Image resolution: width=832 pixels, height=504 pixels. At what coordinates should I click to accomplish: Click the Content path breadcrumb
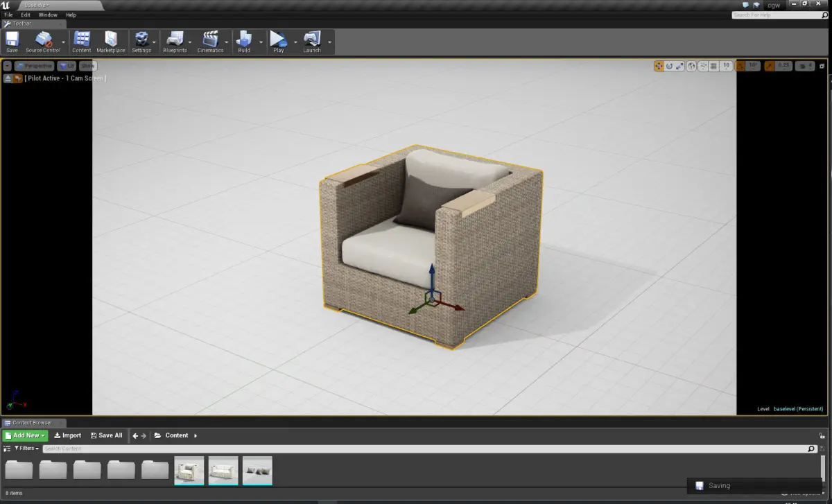coord(177,435)
